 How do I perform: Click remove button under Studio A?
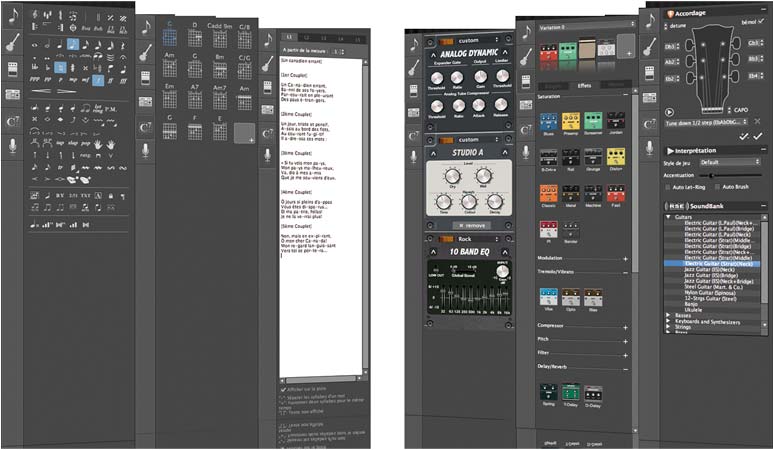click(471, 225)
